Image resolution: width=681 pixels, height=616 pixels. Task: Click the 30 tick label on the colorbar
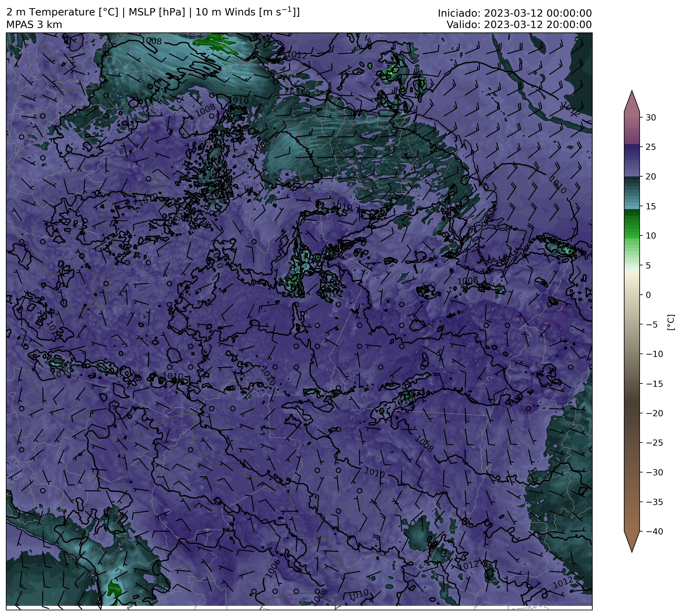tap(651, 118)
